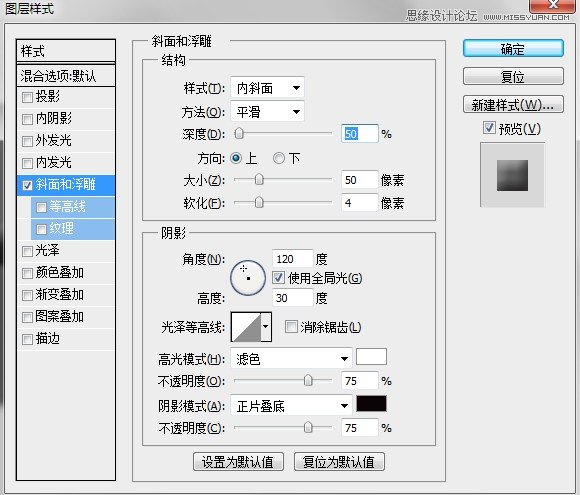Enable the 投影 drop shadow checkbox

[x=27, y=97]
